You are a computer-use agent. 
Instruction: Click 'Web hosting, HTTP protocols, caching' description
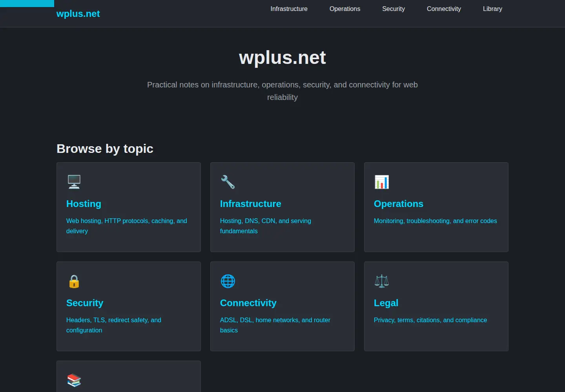[127, 226]
